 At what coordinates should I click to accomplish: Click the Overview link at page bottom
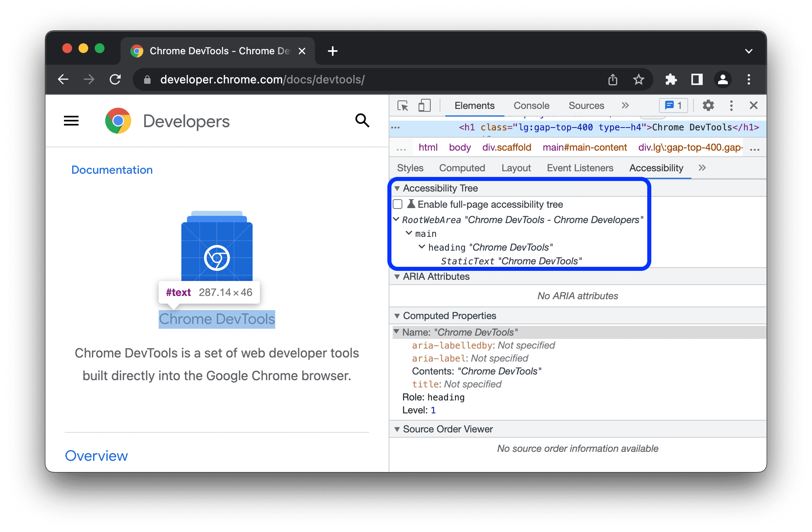(96, 456)
